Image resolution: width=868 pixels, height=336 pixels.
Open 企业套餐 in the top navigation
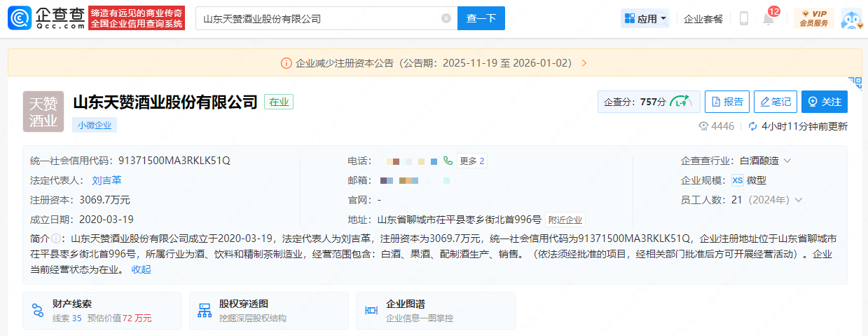[x=703, y=19]
